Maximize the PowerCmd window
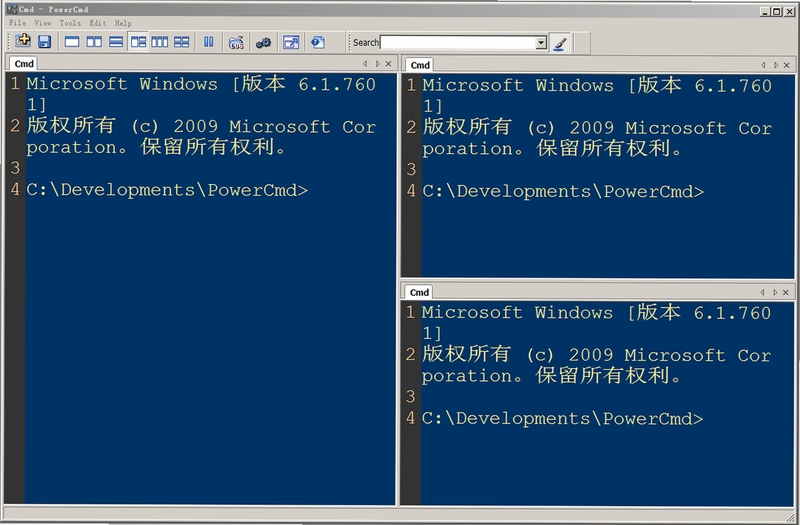 tap(777, 11)
